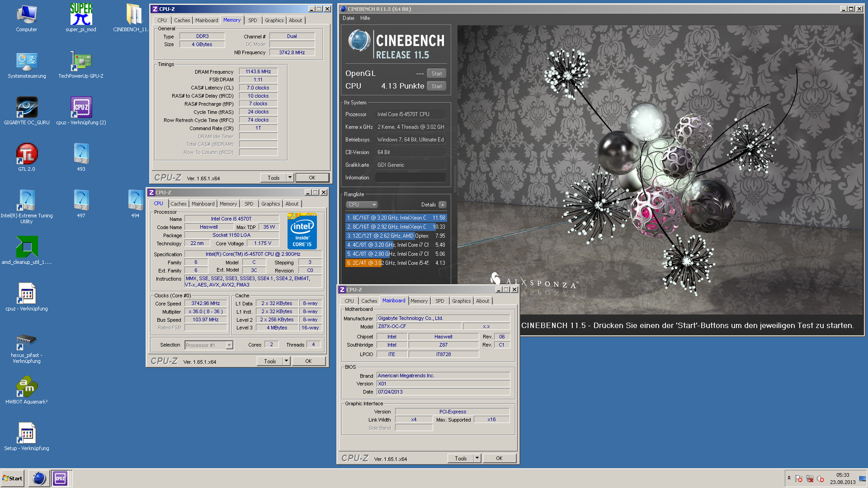Click the Windows Start button

[x=12, y=478]
